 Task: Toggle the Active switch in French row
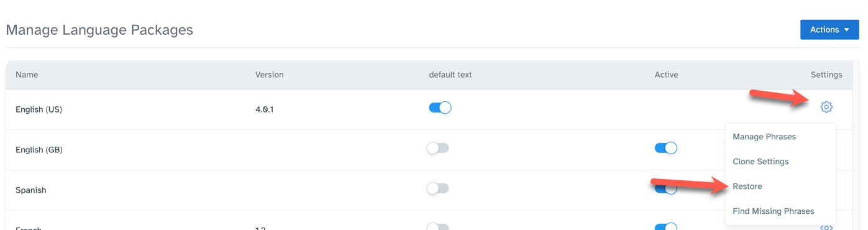pyautogui.click(x=665, y=226)
